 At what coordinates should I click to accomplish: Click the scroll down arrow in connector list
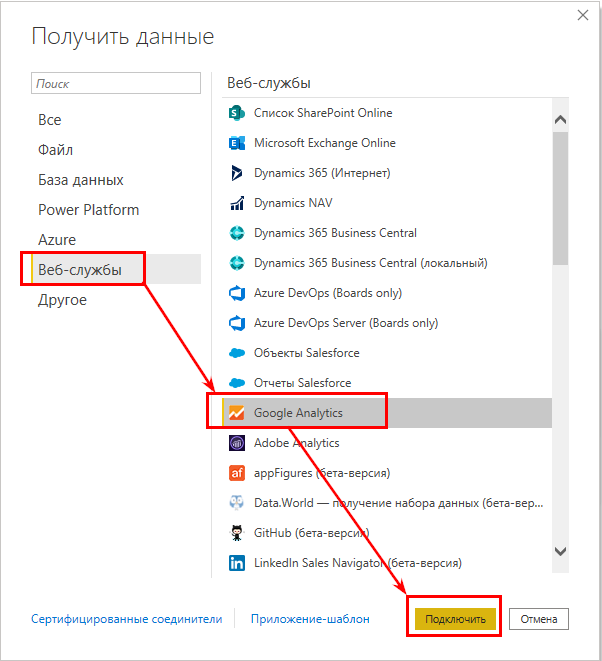560,551
